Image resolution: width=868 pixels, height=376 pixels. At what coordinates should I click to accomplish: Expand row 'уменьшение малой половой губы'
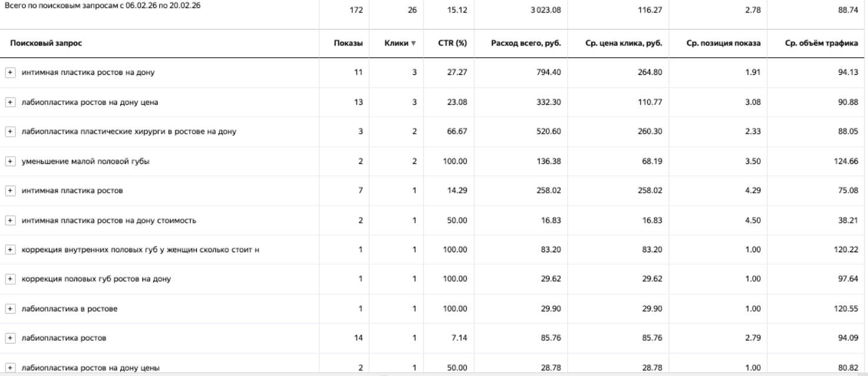[x=9, y=161]
